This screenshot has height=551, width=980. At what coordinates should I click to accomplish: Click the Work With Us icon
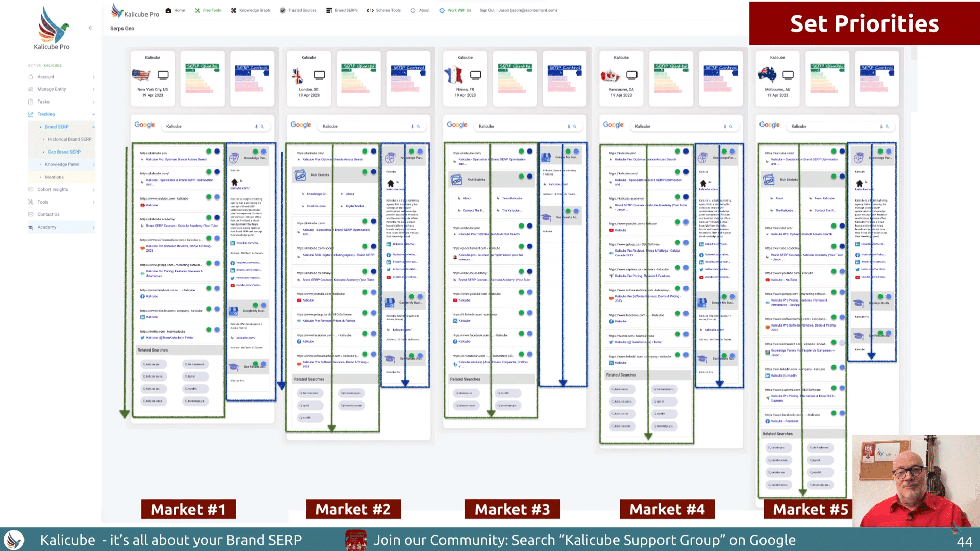(x=442, y=10)
